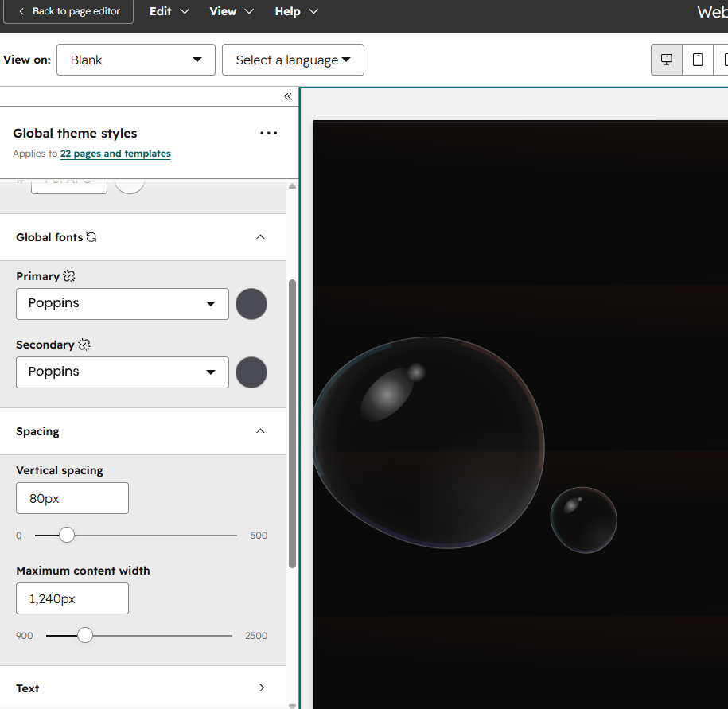The width and height of the screenshot is (728, 709).
Task: Collapse the sidebar with double-chevron icon
Action: coord(288,96)
